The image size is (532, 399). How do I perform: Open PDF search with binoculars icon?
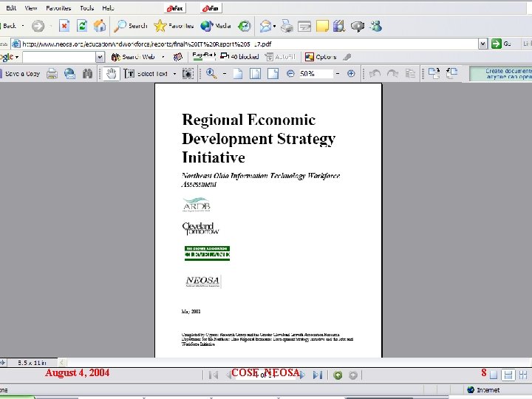click(87, 74)
